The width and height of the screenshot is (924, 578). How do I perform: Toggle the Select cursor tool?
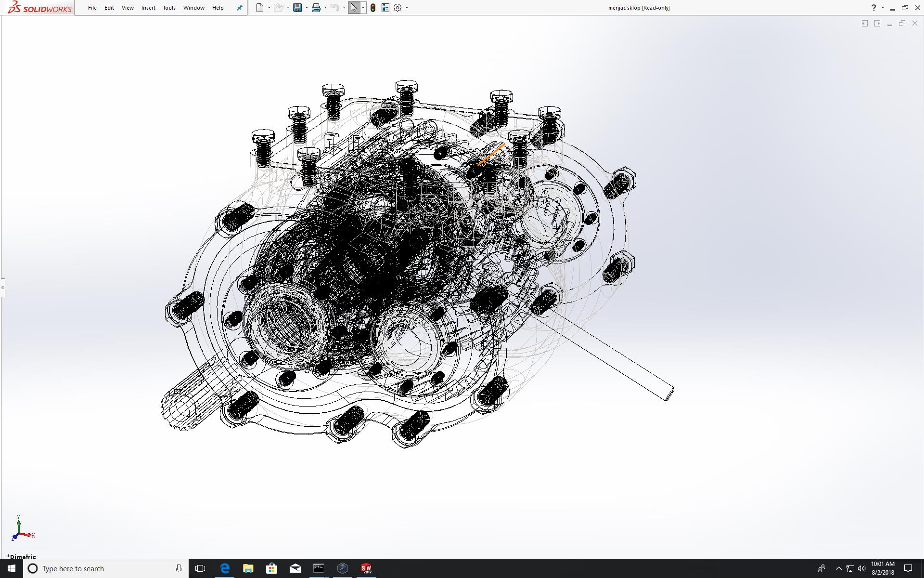354,8
